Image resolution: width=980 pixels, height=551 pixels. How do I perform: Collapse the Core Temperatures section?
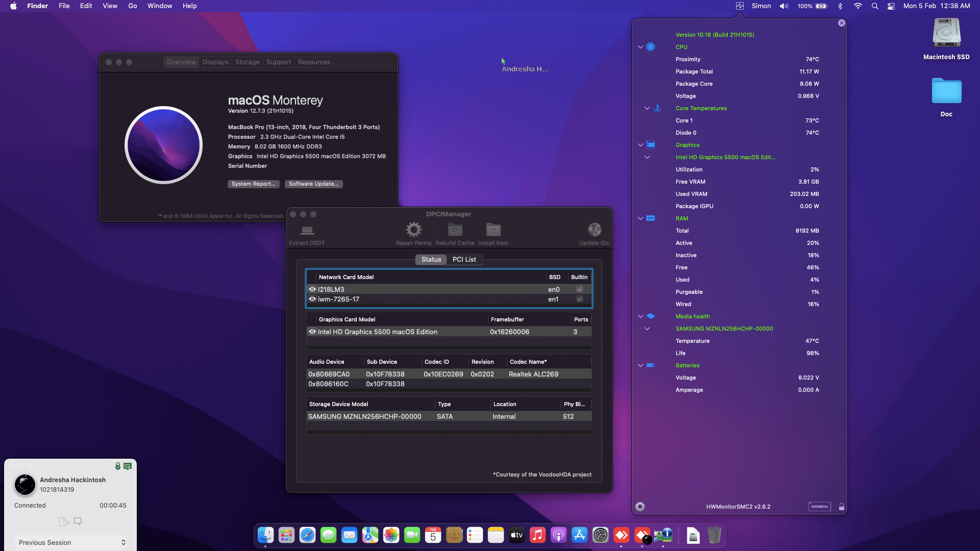pos(646,108)
